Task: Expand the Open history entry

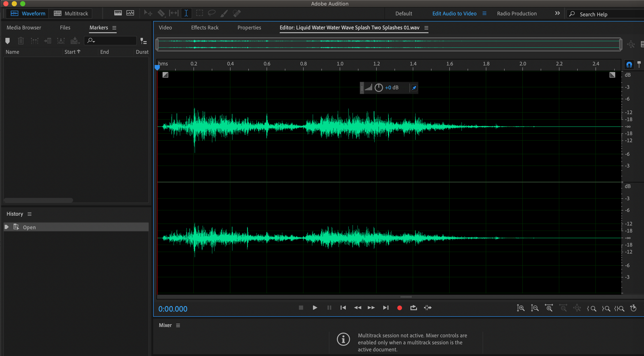Action: tap(7, 227)
